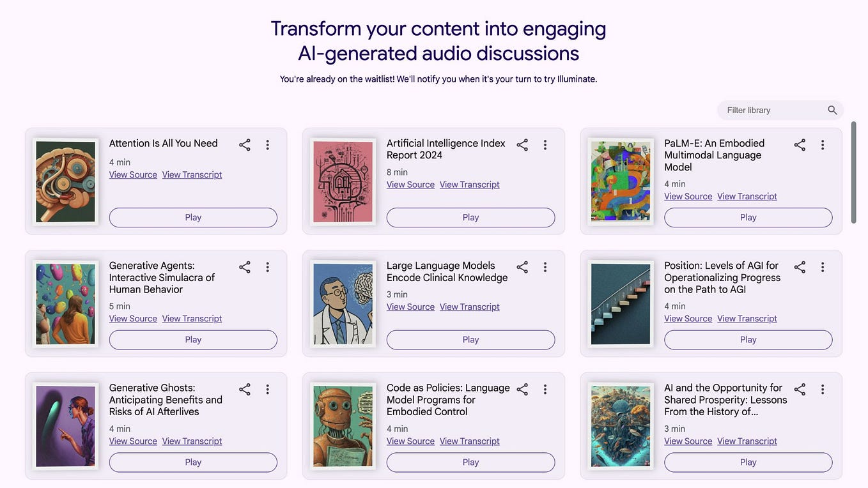Open the three-dot menu on "Code as Policies"
The width and height of the screenshot is (868, 488).
[x=545, y=389]
